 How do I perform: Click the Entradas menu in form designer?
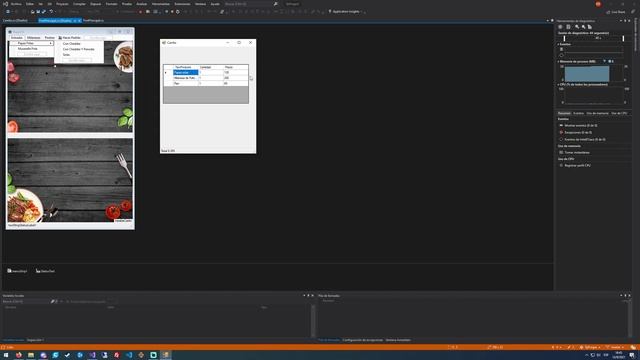click(x=17, y=38)
